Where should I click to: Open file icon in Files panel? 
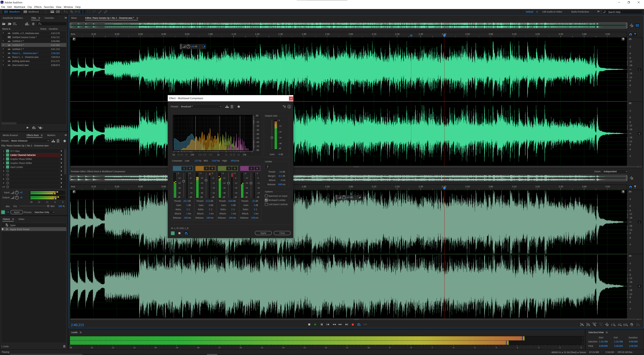pyautogui.click(x=4, y=24)
